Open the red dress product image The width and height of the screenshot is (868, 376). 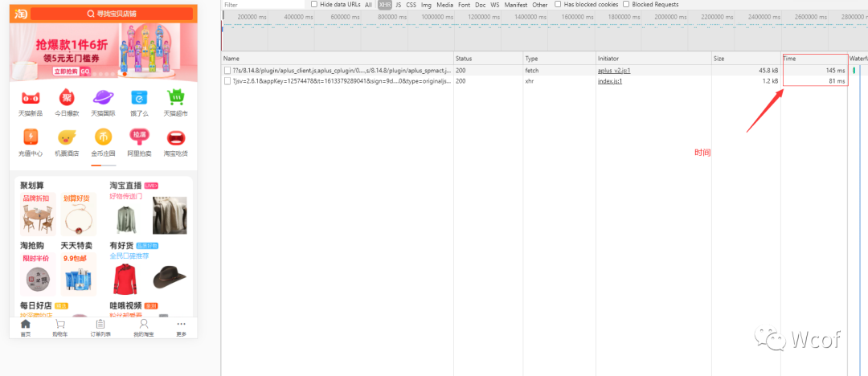[x=125, y=279]
